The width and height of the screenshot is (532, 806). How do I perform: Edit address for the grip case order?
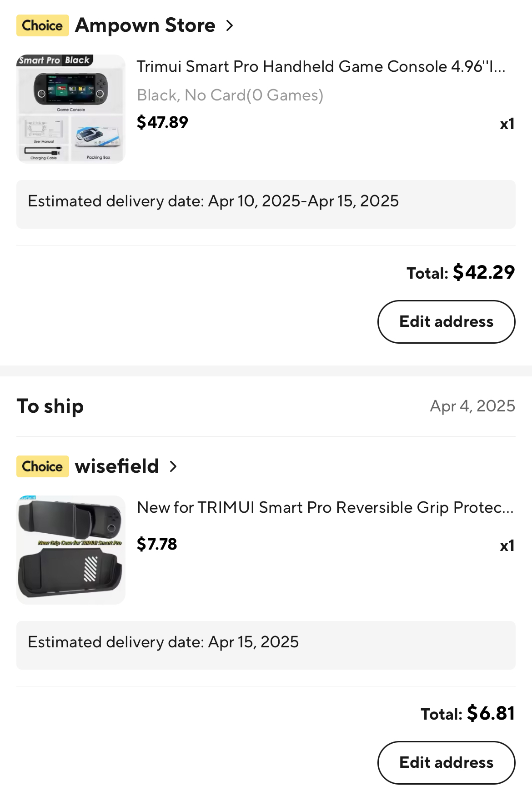coord(446,762)
